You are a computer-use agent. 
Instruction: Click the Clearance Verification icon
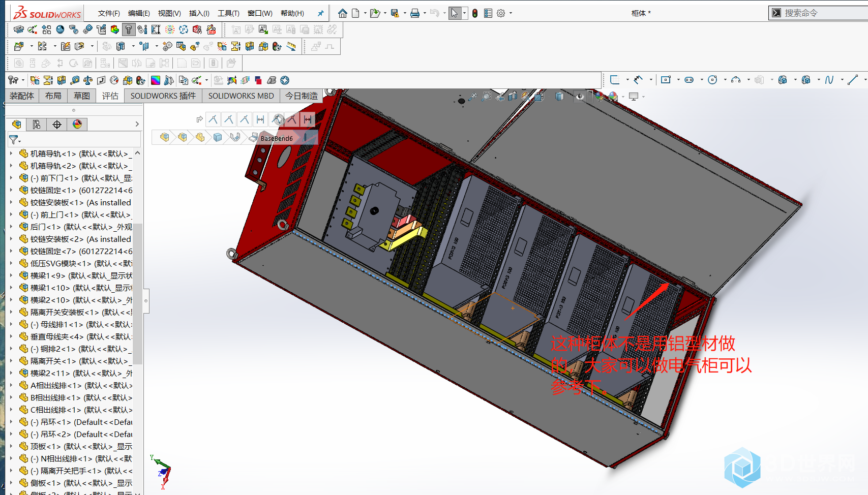[48, 80]
